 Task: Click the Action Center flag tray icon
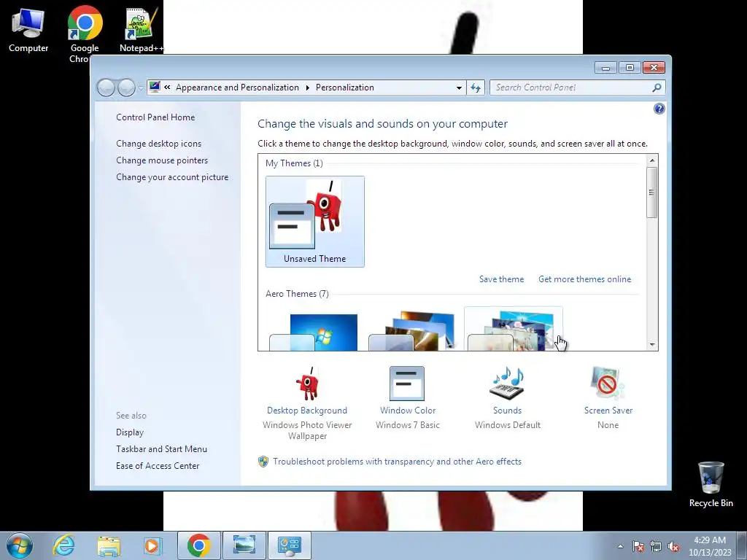click(x=638, y=546)
